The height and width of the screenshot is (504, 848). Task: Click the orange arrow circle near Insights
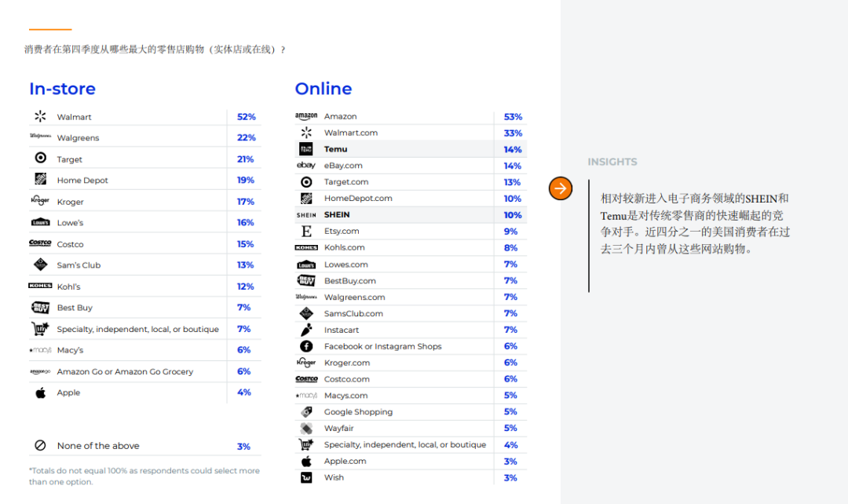(x=561, y=188)
